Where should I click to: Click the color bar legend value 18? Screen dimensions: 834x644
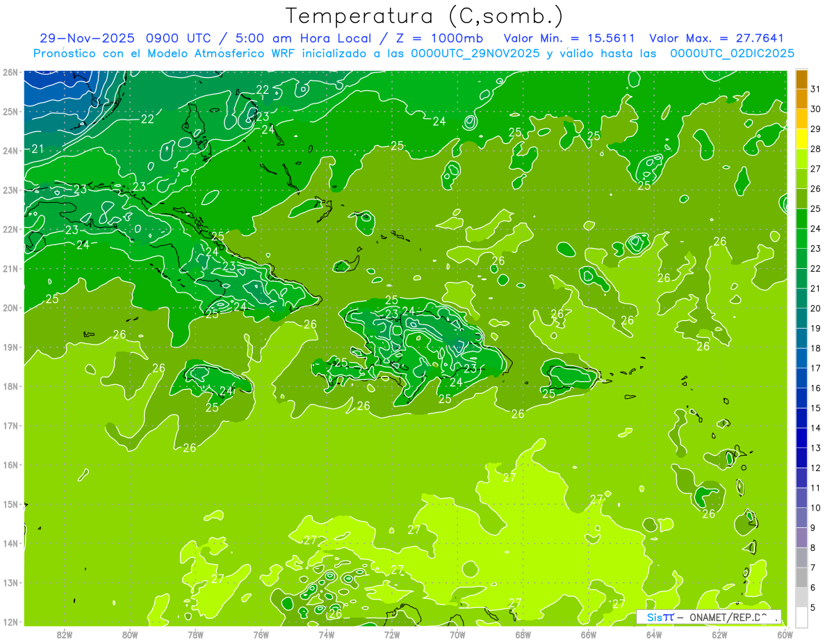816,348
